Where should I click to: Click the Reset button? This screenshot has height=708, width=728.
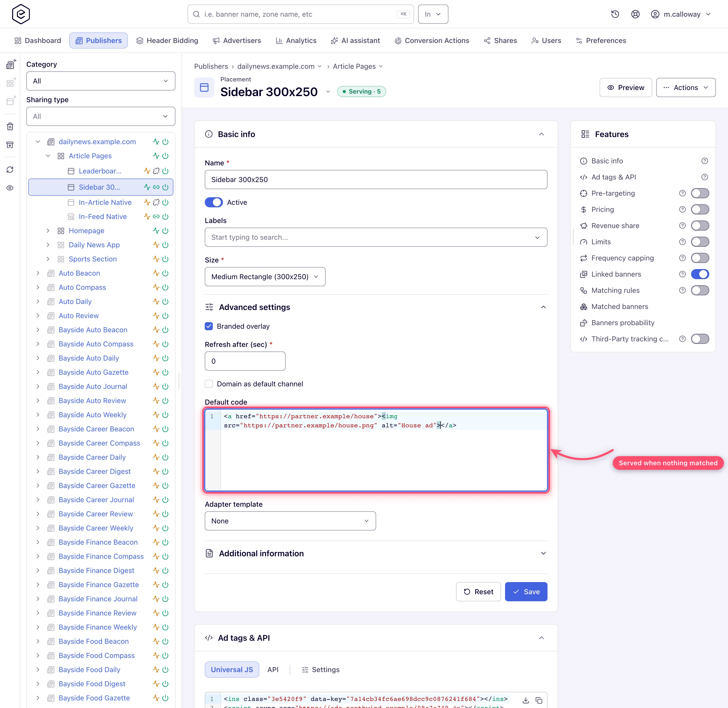479,592
